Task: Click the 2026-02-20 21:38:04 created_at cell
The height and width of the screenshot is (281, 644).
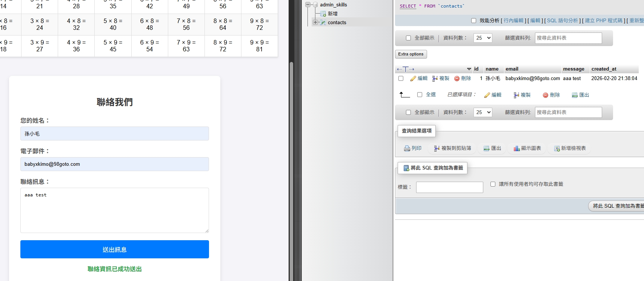Action: point(614,79)
